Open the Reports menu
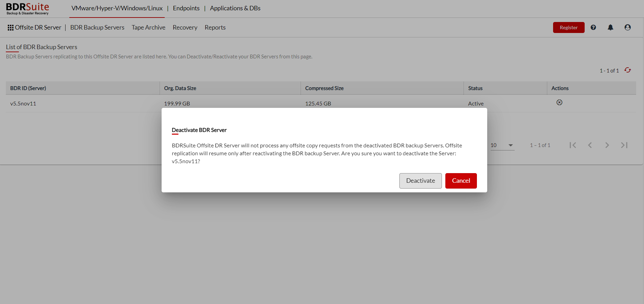The height and width of the screenshot is (304, 644). click(215, 27)
